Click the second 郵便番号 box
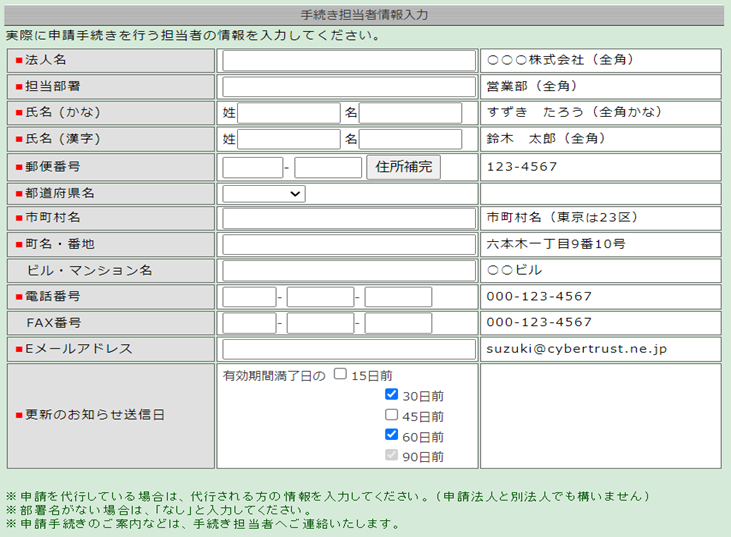The image size is (731, 537). point(328,167)
